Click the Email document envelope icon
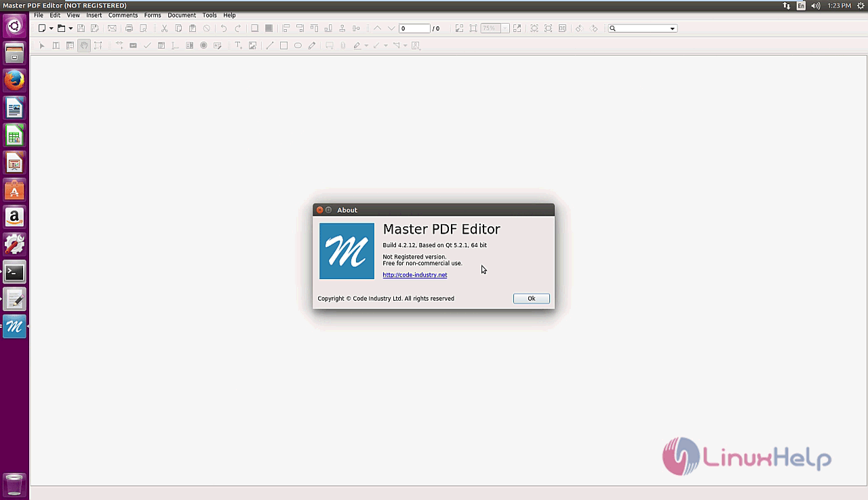868x500 pixels. pos(112,28)
